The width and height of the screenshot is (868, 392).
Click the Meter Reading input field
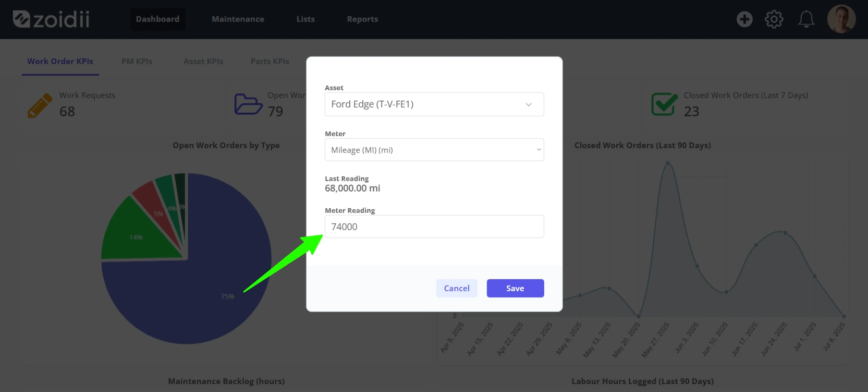(x=434, y=227)
